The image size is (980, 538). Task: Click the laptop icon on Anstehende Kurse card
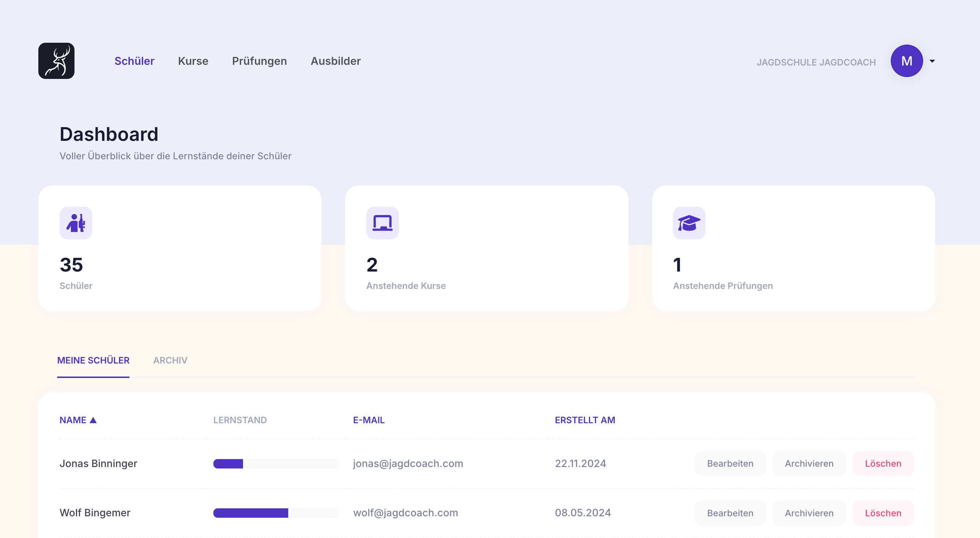coord(382,223)
